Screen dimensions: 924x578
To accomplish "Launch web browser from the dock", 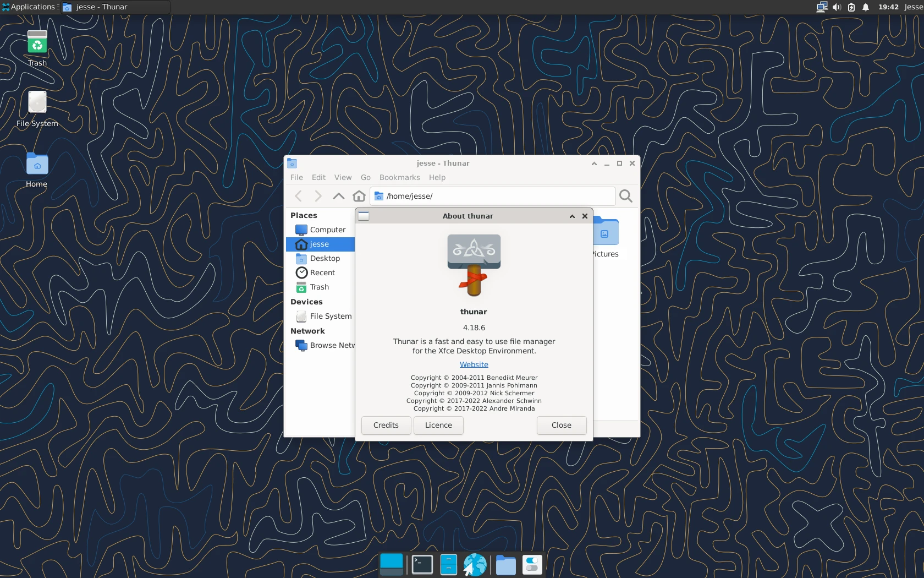I will 475,565.
